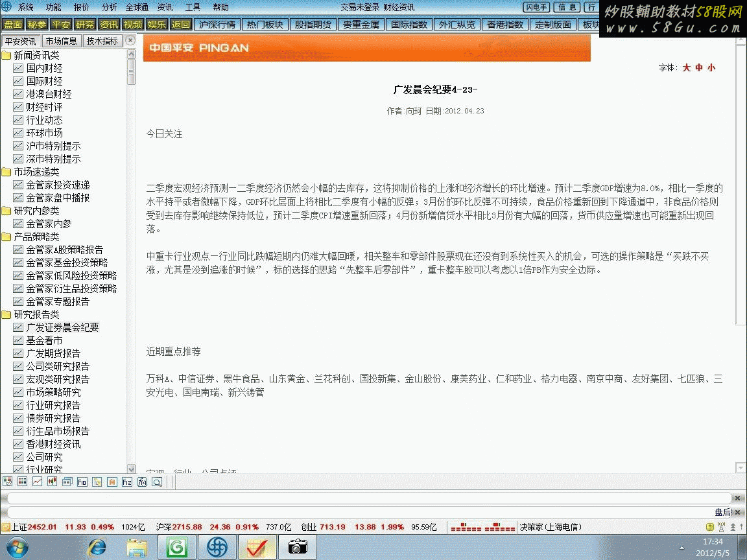Select the 平安资讯 tab

(21, 41)
